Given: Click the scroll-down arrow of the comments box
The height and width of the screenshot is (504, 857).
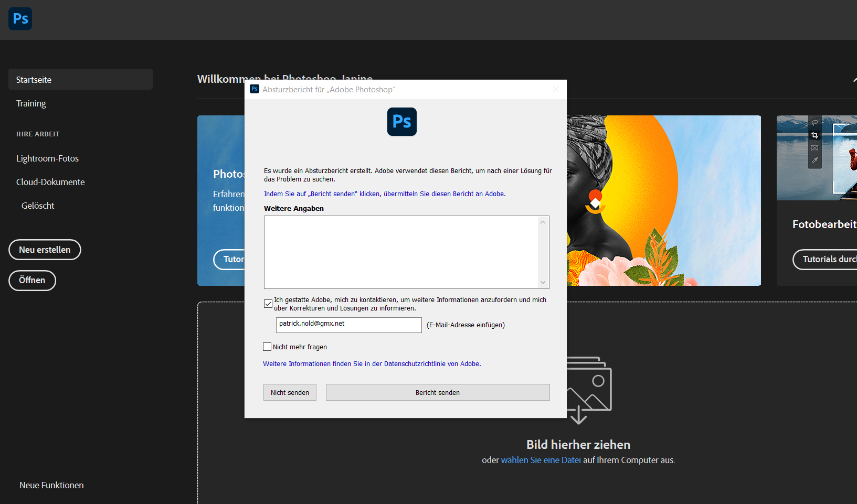Looking at the screenshot, I should (543, 283).
